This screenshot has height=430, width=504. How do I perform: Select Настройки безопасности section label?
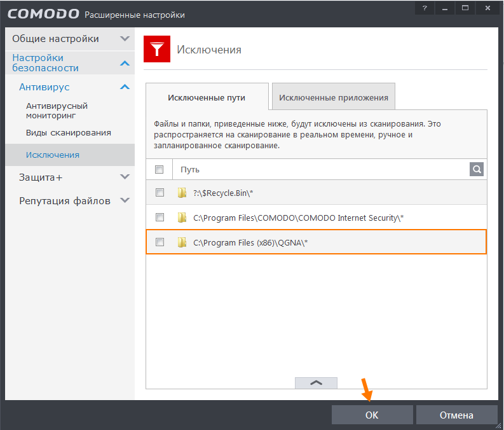[x=45, y=63]
